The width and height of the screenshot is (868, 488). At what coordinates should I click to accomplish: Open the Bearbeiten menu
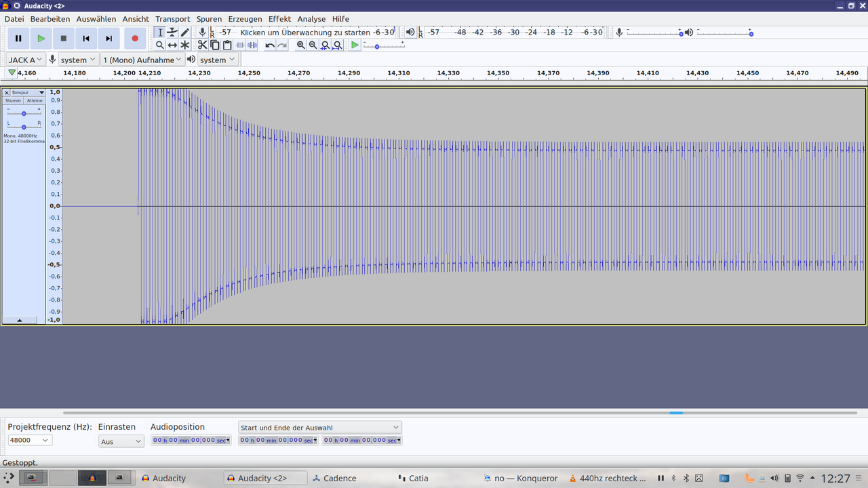pos(50,19)
